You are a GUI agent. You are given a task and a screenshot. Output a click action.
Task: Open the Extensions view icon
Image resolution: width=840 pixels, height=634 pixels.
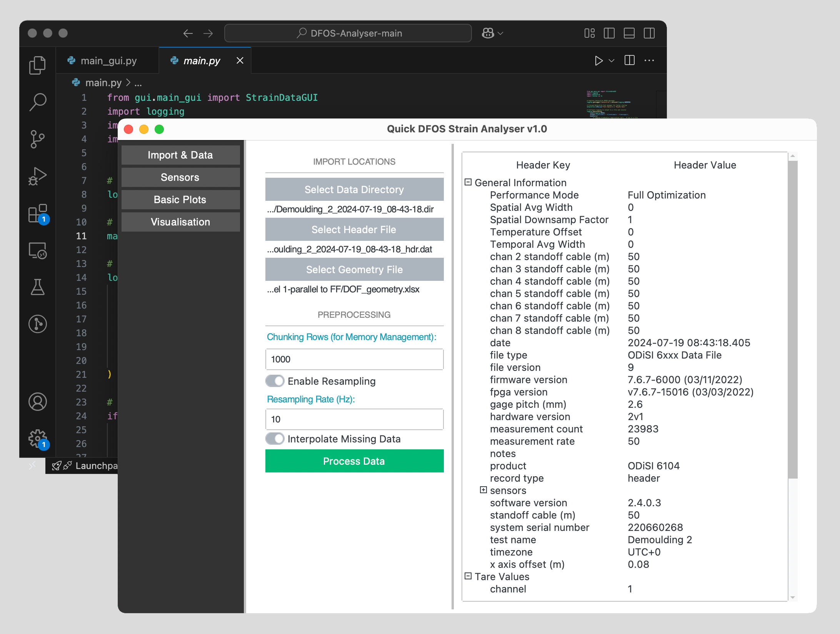tap(37, 214)
